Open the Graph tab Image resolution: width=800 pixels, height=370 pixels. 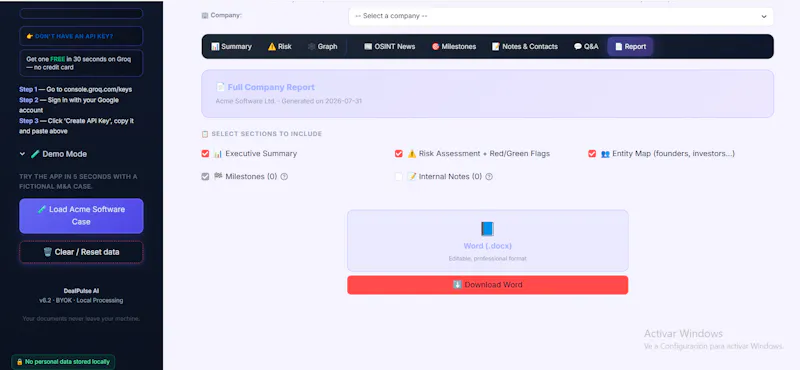[x=322, y=46]
